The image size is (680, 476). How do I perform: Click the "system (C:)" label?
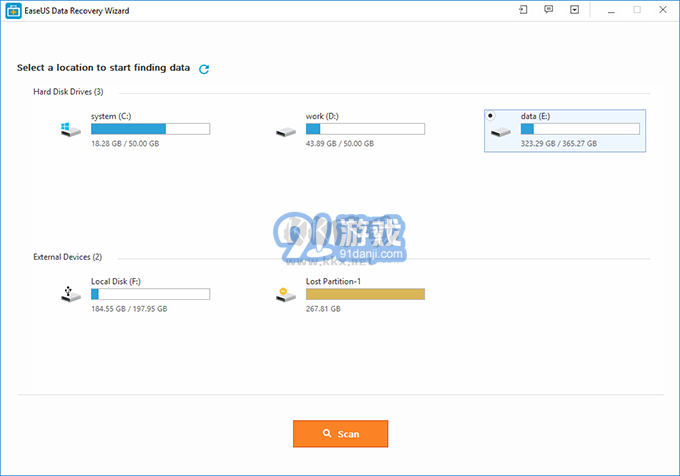point(111,116)
